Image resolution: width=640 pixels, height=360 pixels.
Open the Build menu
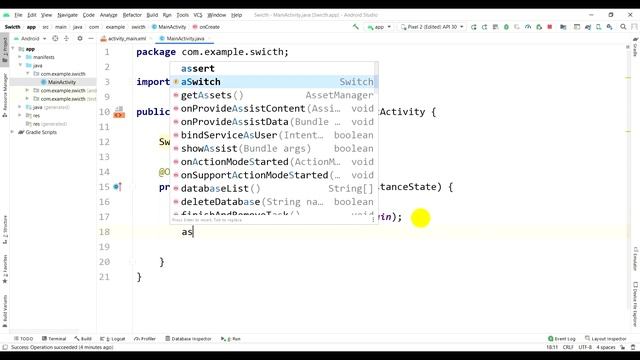click(x=152, y=15)
